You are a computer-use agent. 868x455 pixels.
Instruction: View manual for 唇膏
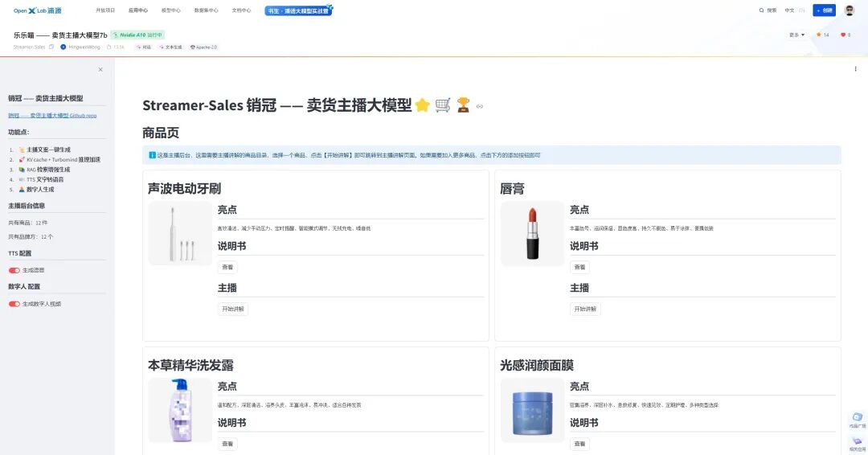(579, 268)
